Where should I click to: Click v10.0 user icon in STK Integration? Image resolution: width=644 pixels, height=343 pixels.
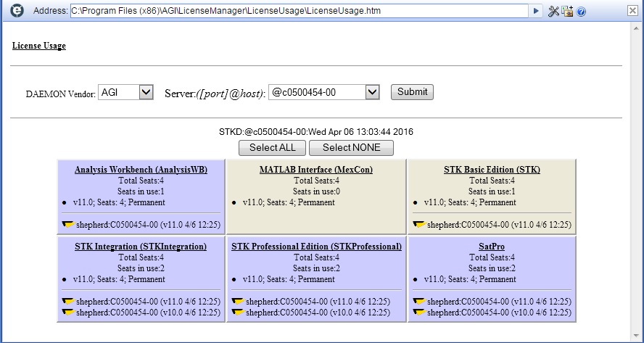(x=68, y=313)
